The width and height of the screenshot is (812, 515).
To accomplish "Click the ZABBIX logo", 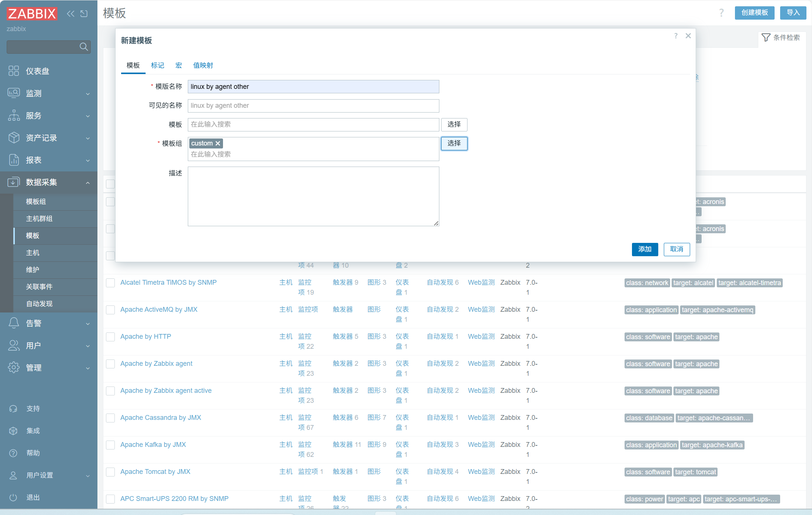I will coord(32,14).
